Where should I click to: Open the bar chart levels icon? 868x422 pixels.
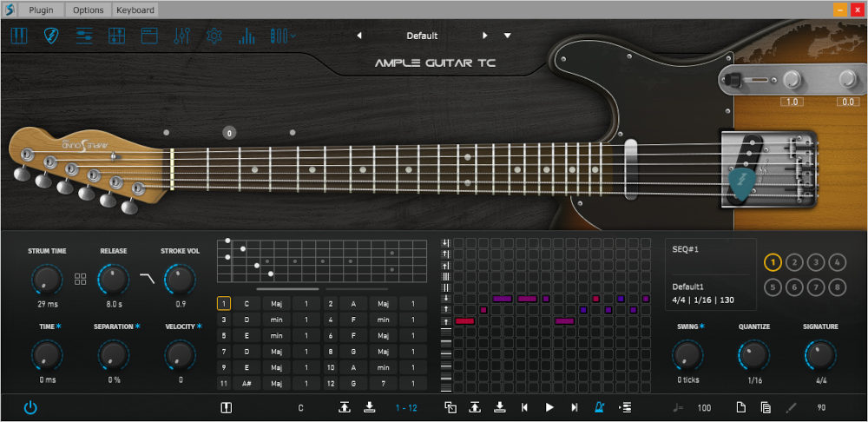(x=247, y=36)
